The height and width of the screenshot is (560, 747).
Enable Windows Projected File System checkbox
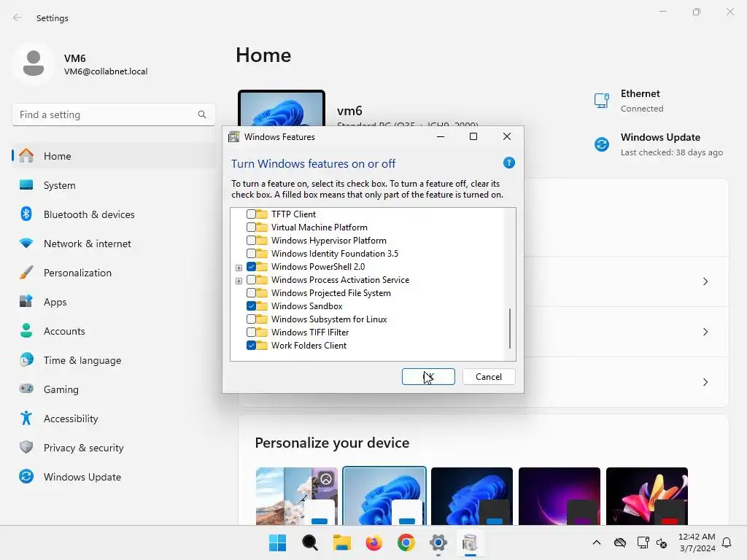pos(251,293)
